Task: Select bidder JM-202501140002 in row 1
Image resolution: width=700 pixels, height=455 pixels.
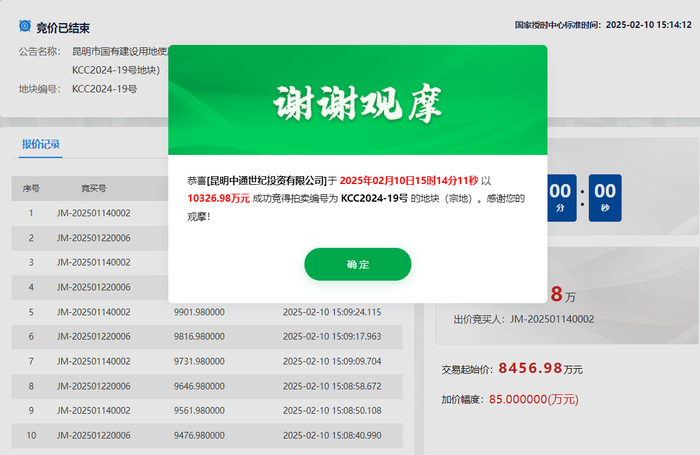Action: tap(94, 213)
